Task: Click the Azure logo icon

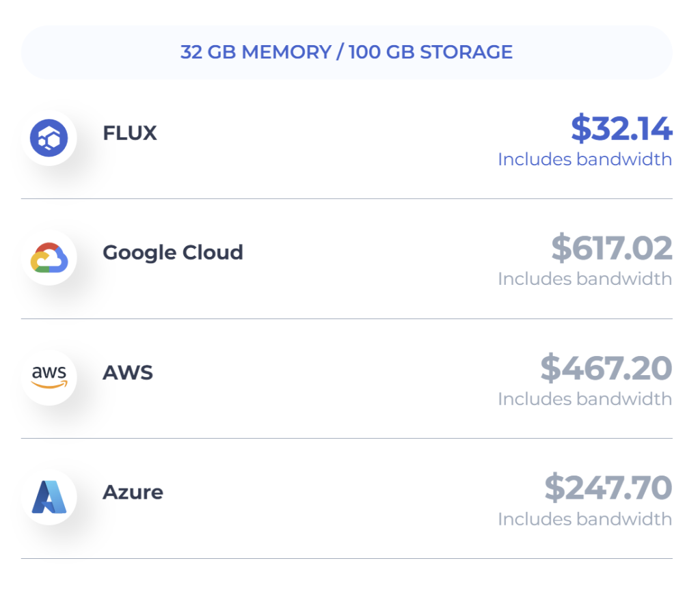Action: pos(49,497)
